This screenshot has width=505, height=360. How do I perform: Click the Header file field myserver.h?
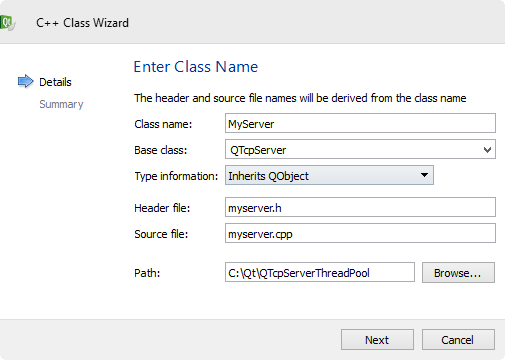coord(360,207)
